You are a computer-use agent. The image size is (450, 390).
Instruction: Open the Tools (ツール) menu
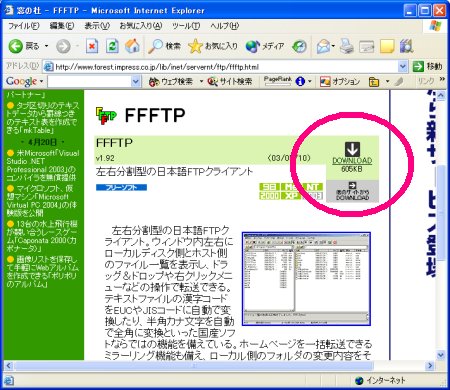pyautogui.click(x=186, y=26)
